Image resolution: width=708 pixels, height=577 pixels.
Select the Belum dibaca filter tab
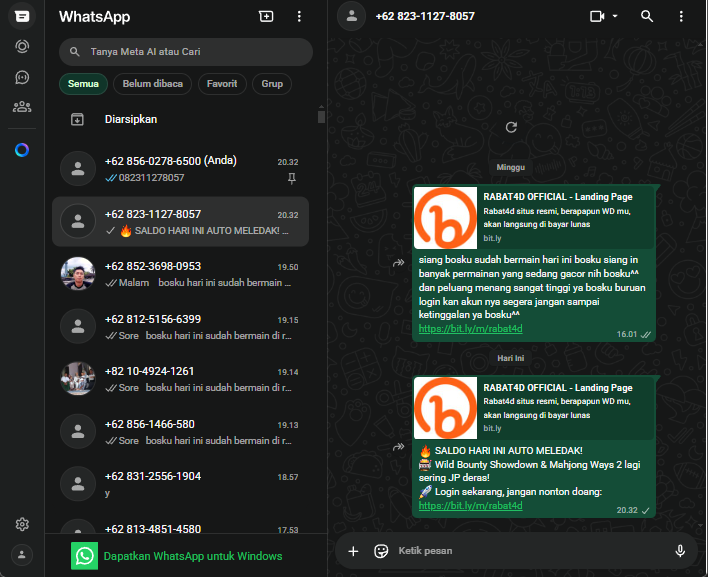pyautogui.click(x=153, y=84)
